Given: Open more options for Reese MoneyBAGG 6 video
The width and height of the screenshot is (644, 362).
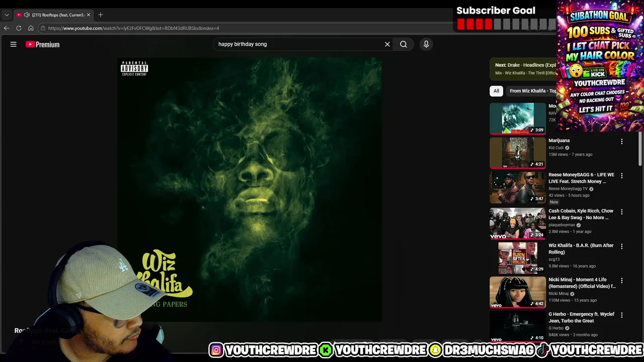Looking at the screenshot, I should click(x=622, y=176).
